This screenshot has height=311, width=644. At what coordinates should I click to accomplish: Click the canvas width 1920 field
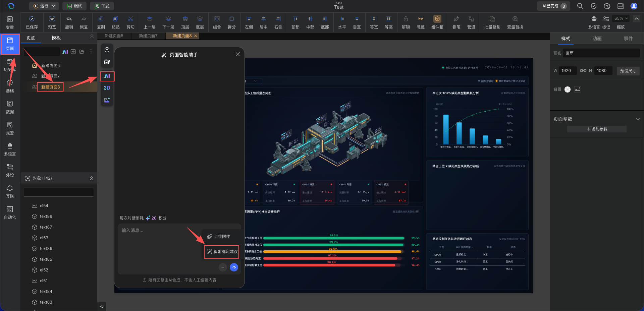coord(568,71)
